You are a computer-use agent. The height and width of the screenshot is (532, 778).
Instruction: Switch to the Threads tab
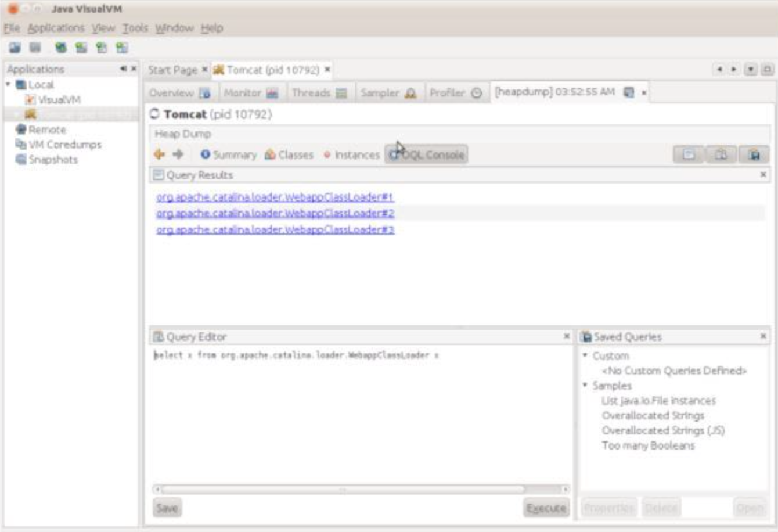tap(319, 93)
